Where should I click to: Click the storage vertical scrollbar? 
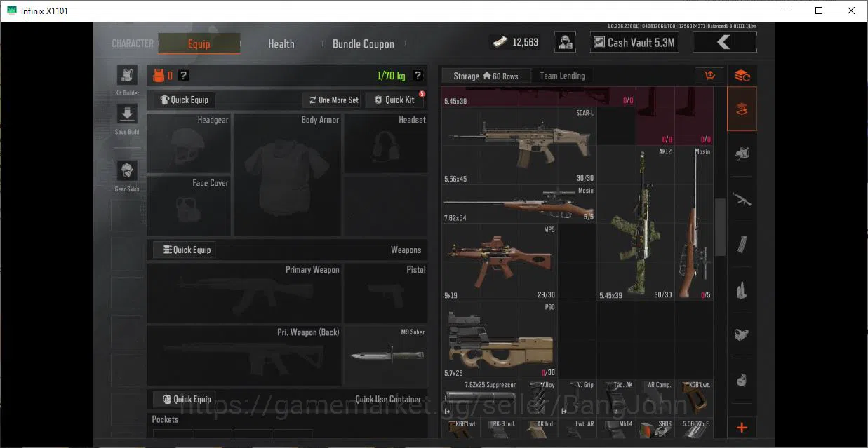[720, 226]
